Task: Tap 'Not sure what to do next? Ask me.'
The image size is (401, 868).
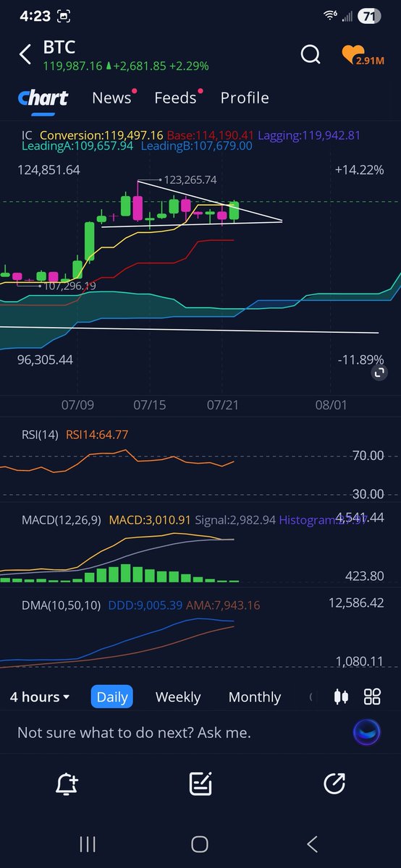Action: point(134,733)
